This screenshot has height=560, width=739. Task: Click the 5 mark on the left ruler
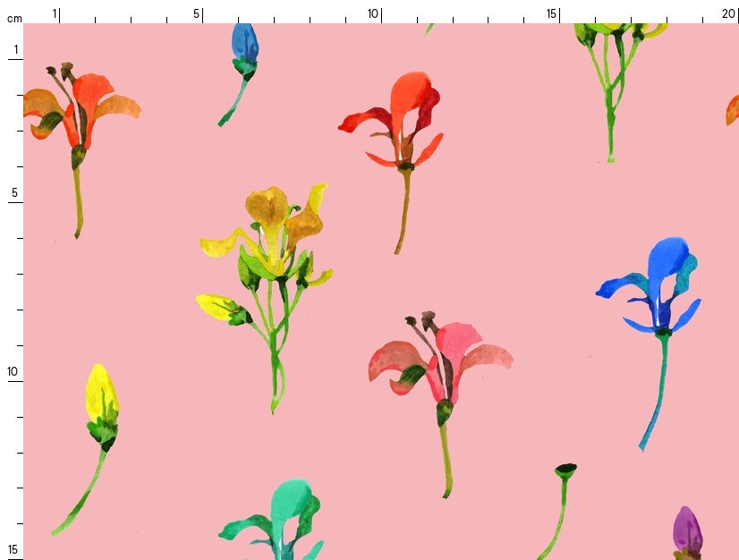[14, 192]
